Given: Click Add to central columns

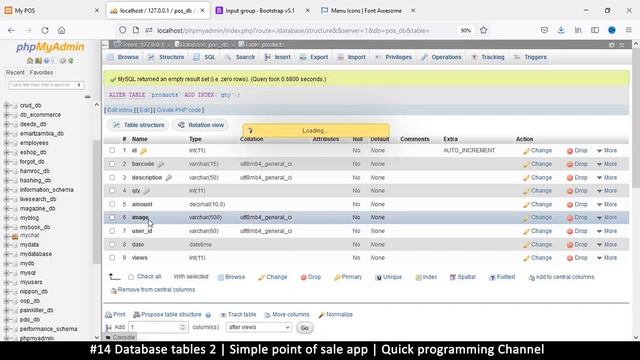Looking at the screenshot, I should (561, 277).
